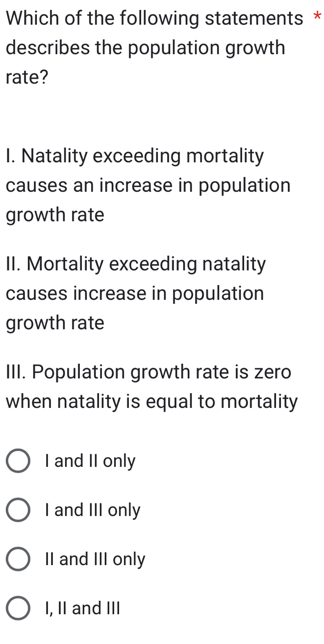
Task: Click the "causes increase in population" line
Action: click(x=135, y=294)
